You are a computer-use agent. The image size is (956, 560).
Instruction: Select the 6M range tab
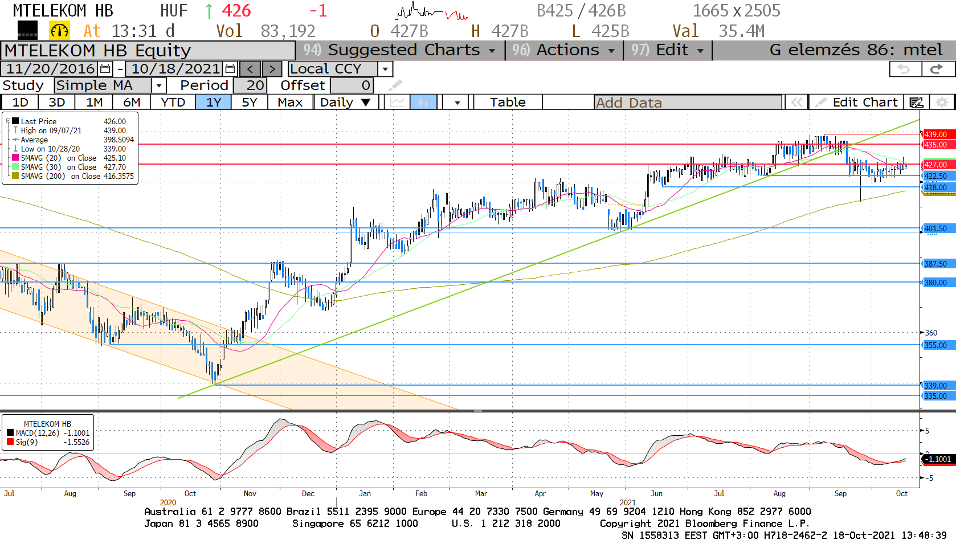[x=132, y=103]
